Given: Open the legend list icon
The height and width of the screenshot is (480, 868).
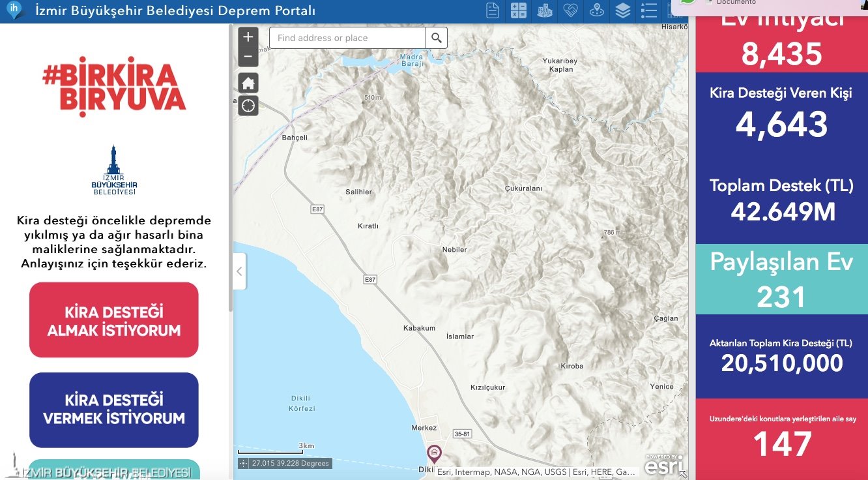Looking at the screenshot, I should [x=649, y=10].
